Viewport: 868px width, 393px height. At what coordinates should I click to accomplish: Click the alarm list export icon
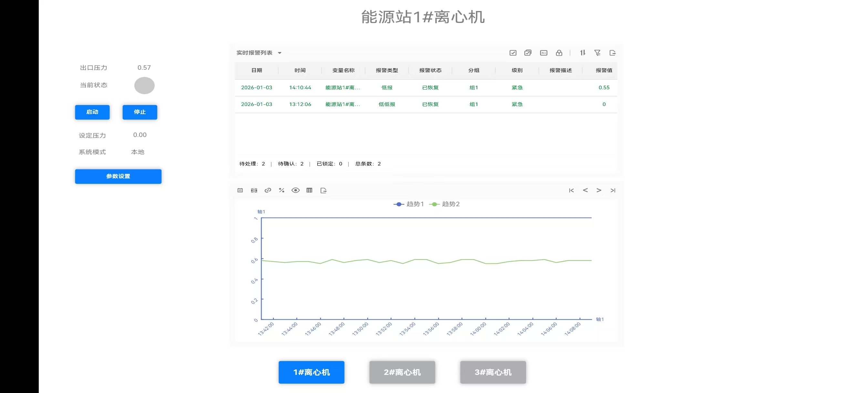click(613, 53)
